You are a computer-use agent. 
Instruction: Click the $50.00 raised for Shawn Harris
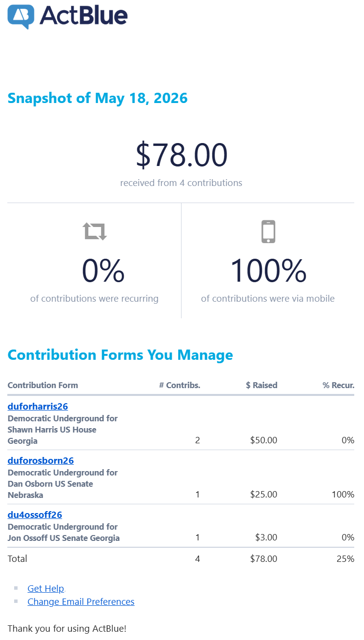click(x=263, y=440)
